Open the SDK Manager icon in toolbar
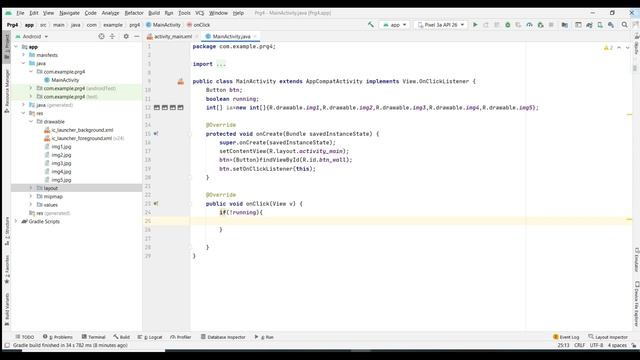This screenshot has width=640, height=360. point(611,25)
